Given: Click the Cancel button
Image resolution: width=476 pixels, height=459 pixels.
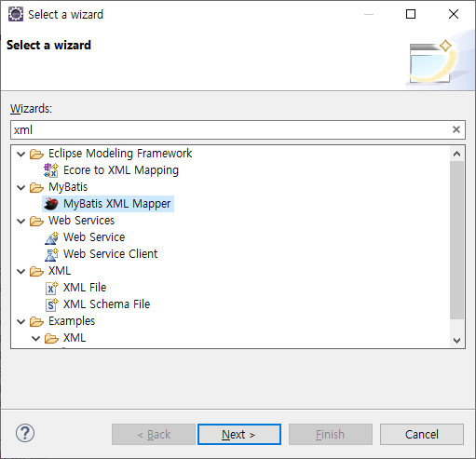Looking at the screenshot, I should point(422,434).
